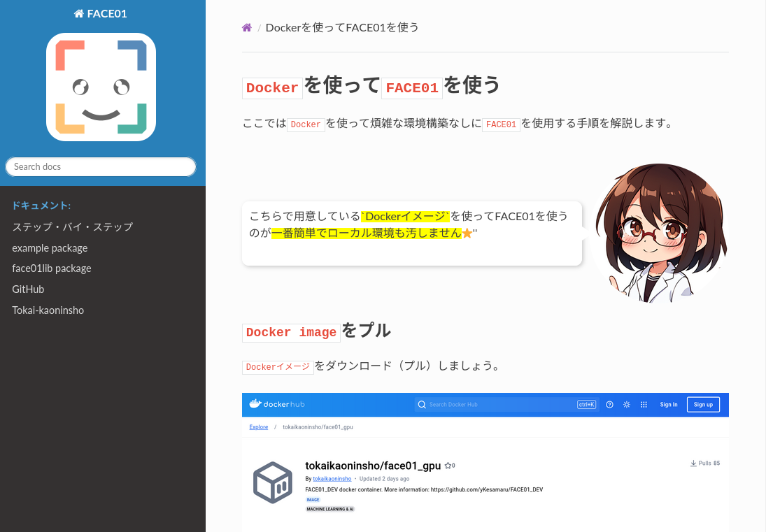Click the Docker Hub help question icon
Viewport: 766px width, 532px height.
610,405
